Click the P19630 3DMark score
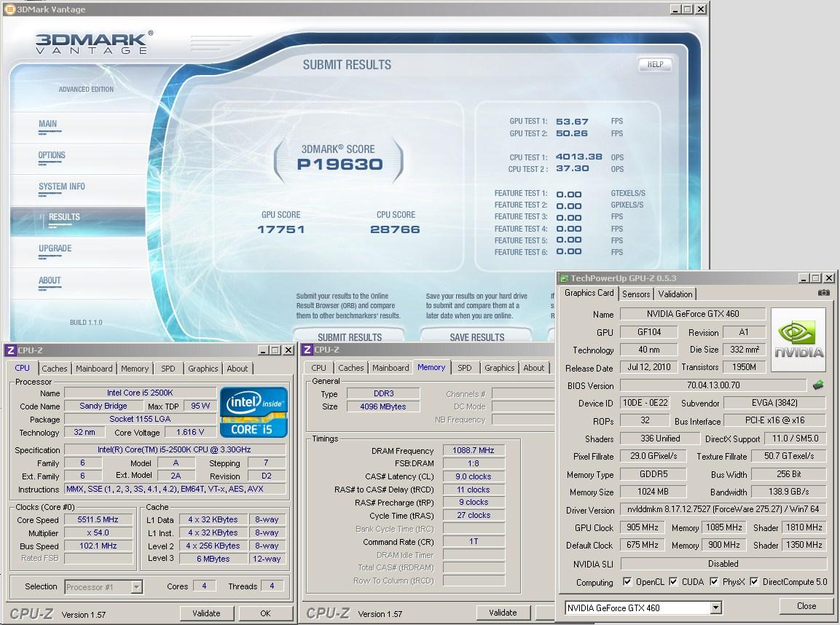Screen dimensions: 840x625 coord(340,165)
